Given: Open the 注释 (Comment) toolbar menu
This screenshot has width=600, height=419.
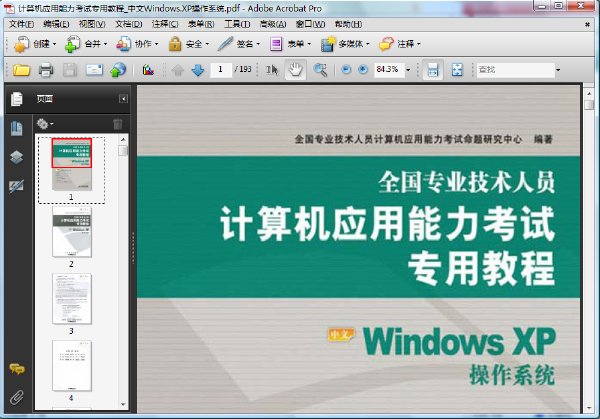Looking at the screenshot, I should pyautogui.click(x=399, y=44).
